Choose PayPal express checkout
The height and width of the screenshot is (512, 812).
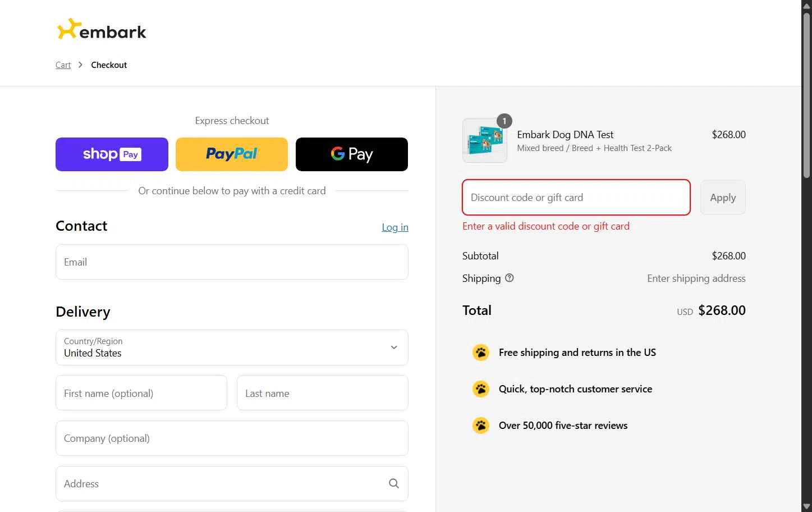pos(232,154)
